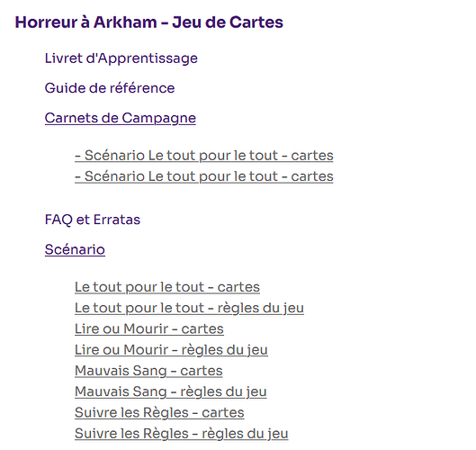Click the Horreur à Arkham - Jeu de Cartes heading

pyautogui.click(x=149, y=22)
